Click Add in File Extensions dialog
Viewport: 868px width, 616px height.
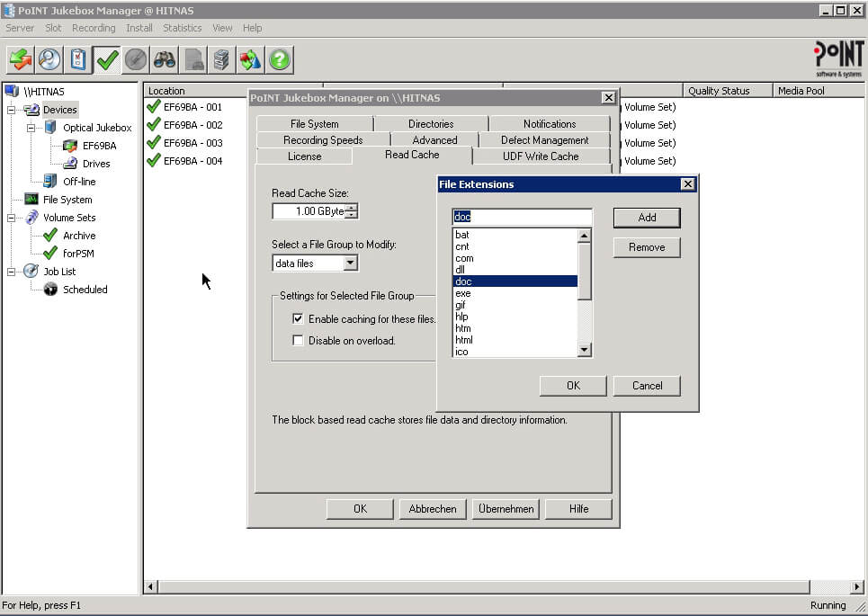coord(647,218)
